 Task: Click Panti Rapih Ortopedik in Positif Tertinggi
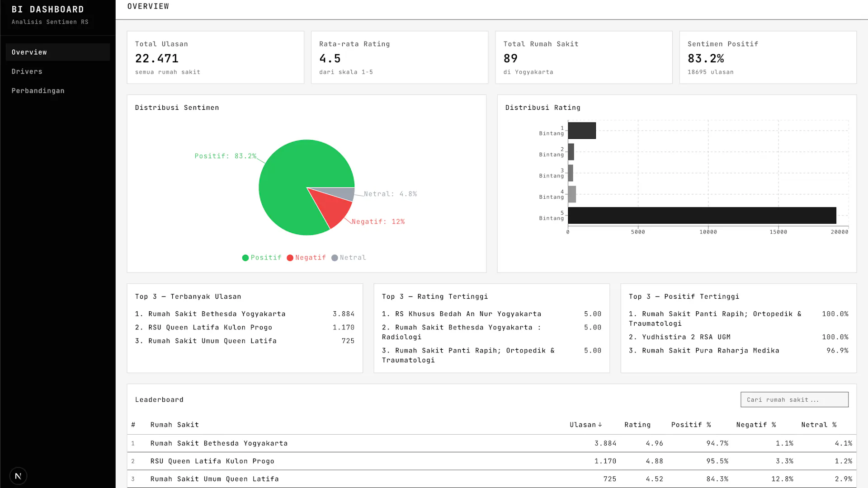pos(715,319)
